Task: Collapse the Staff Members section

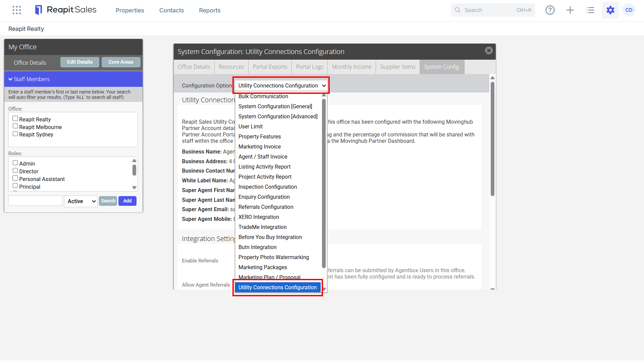Action: [x=73, y=79]
